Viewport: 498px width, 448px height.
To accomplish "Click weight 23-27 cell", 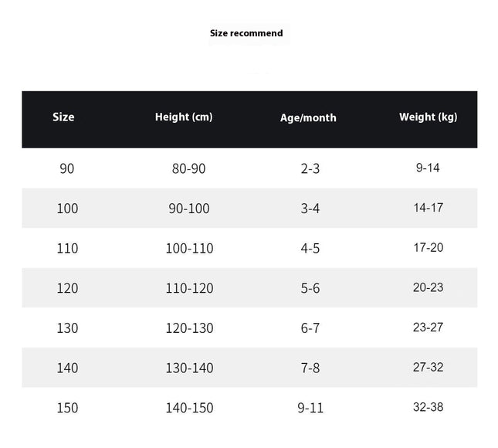I will pyautogui.click(x=429, y=328).
